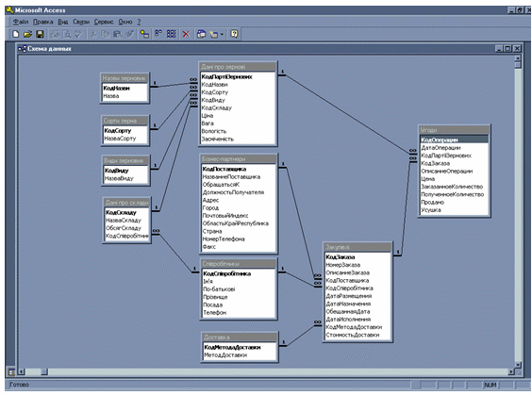
Task: Click the Open folder toolbar icon
Action: [27, 34]
